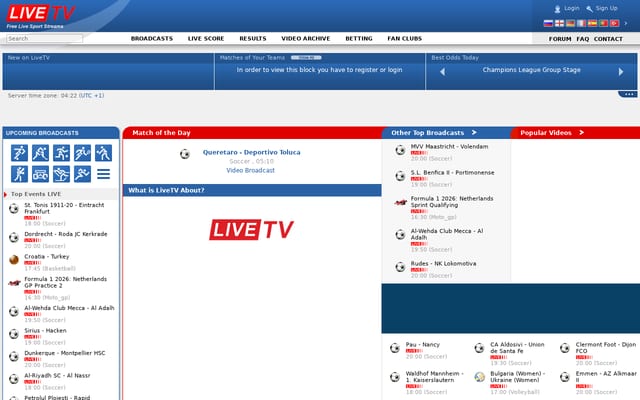Switch site language to English flag

pos(559,23)
